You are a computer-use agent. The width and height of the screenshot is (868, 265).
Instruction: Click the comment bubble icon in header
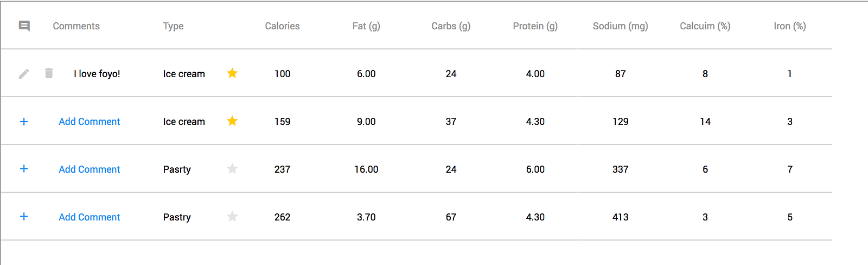(x=24, y=26)
